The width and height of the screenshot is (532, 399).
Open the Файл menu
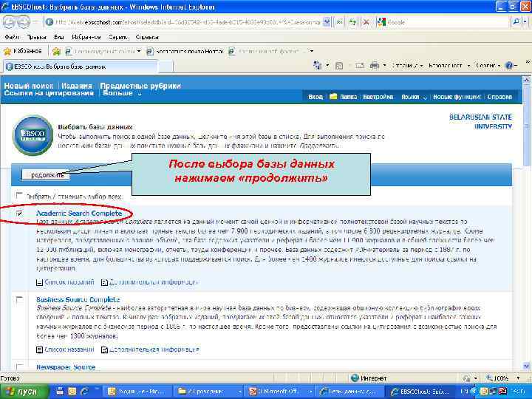(12, 37)
